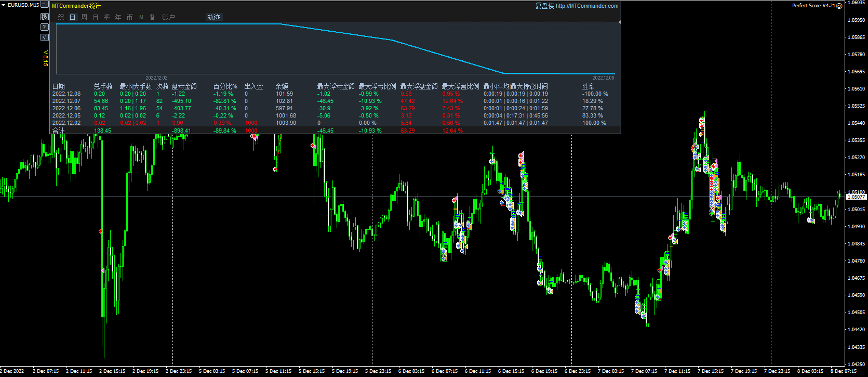
Task: Switch to the 周 weekly statistics tab
Action: tap(84, 17)
